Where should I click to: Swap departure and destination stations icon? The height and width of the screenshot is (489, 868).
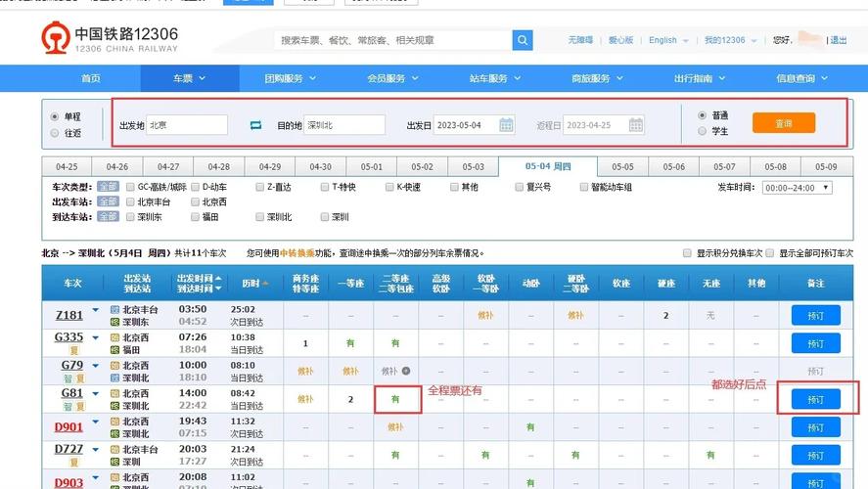[255, 125]
